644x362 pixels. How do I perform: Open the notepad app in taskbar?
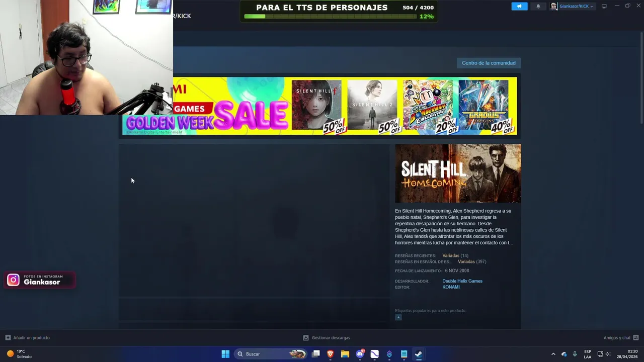[404, 354]
